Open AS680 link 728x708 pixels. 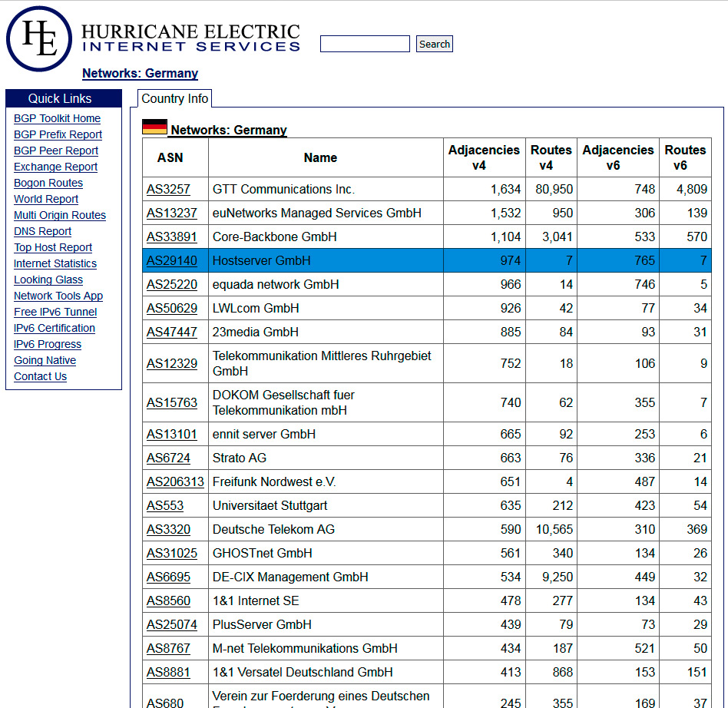(165, 703)
